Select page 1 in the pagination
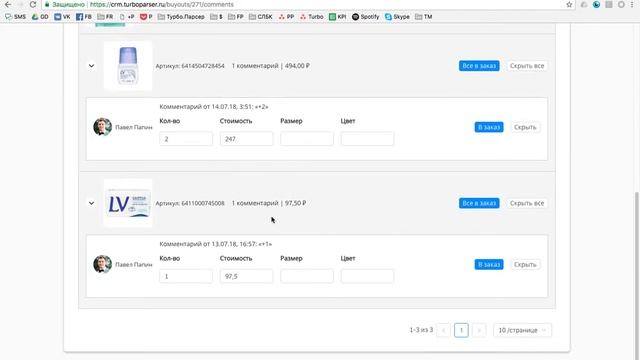Viewport: 640px width, 360px height. click(x=461, y=330)
